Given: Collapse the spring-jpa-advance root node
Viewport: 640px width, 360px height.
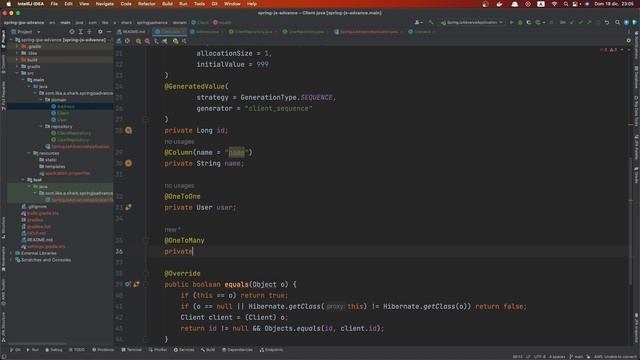Looking at the screenshot, I should (11, 40).
